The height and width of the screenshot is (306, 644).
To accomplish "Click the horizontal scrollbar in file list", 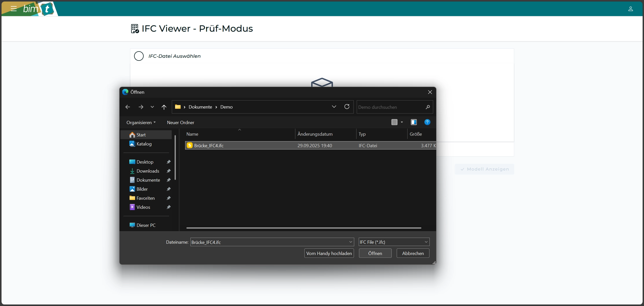I will (x=303, y=228).
